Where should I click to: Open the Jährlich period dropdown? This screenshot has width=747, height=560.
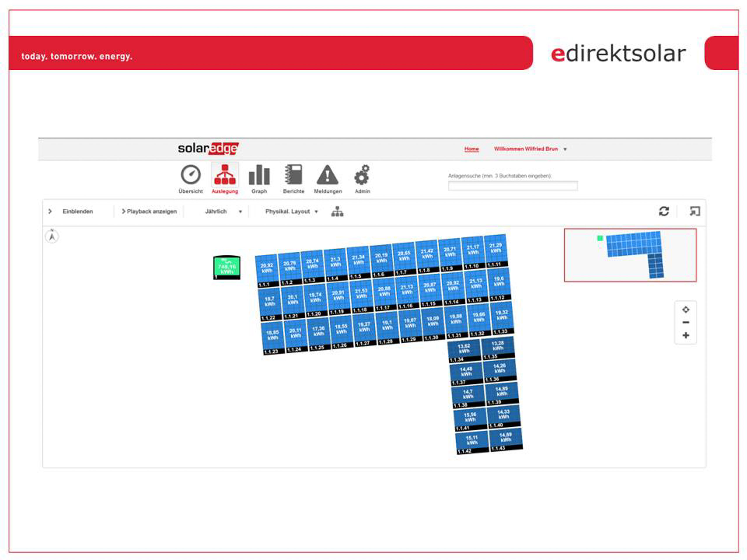224,211
